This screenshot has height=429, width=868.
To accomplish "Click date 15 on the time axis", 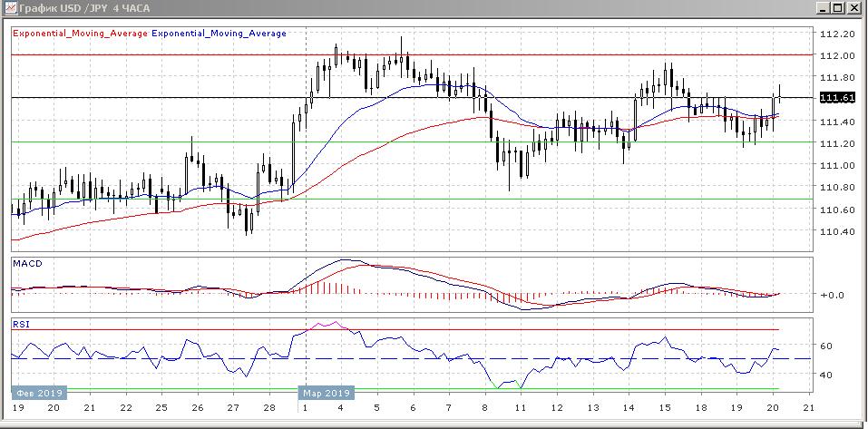I will (665, 409).
